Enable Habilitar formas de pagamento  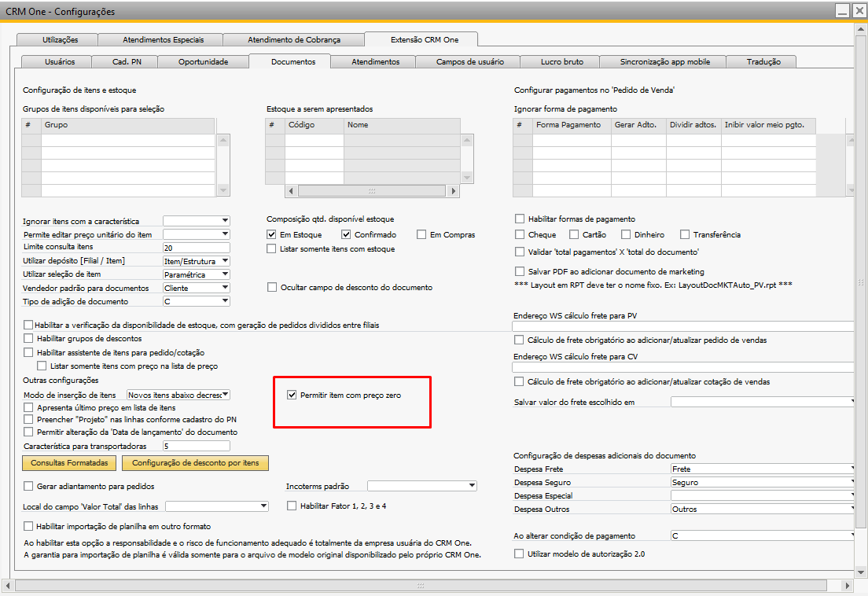pyautogui.click(x=519, y=219)
